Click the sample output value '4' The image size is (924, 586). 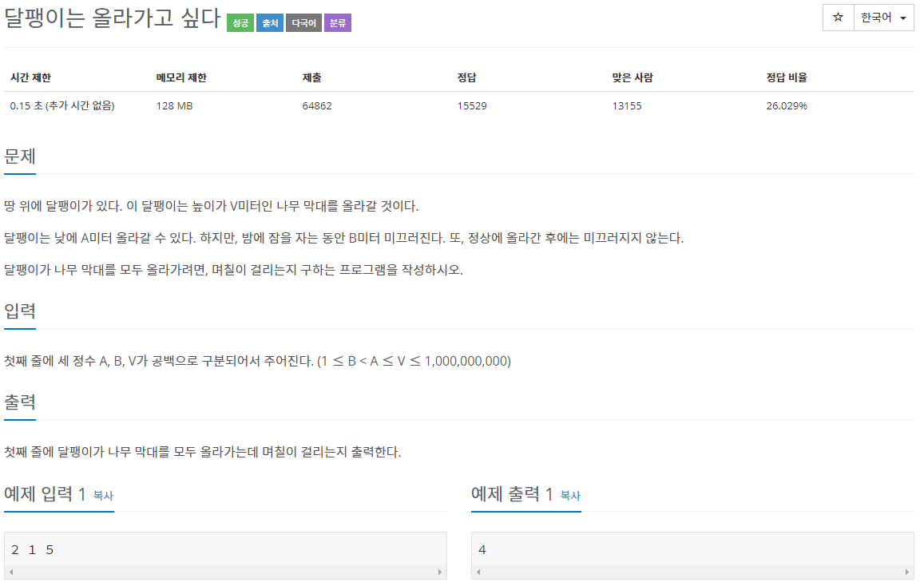[482, 549]
